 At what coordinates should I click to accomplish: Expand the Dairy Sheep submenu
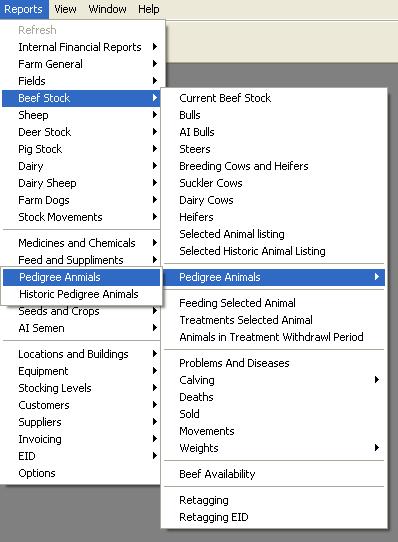pyautogui.click(x=81, y=183)
